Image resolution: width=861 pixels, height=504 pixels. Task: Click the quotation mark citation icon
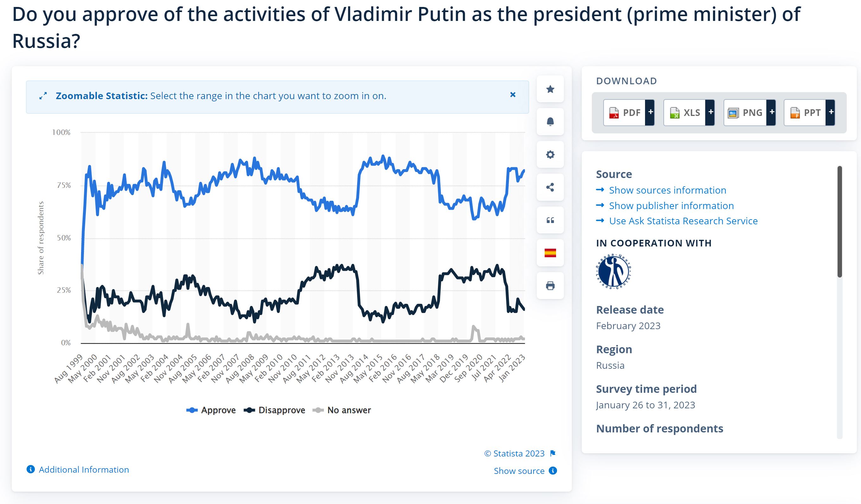click(550, 220)
